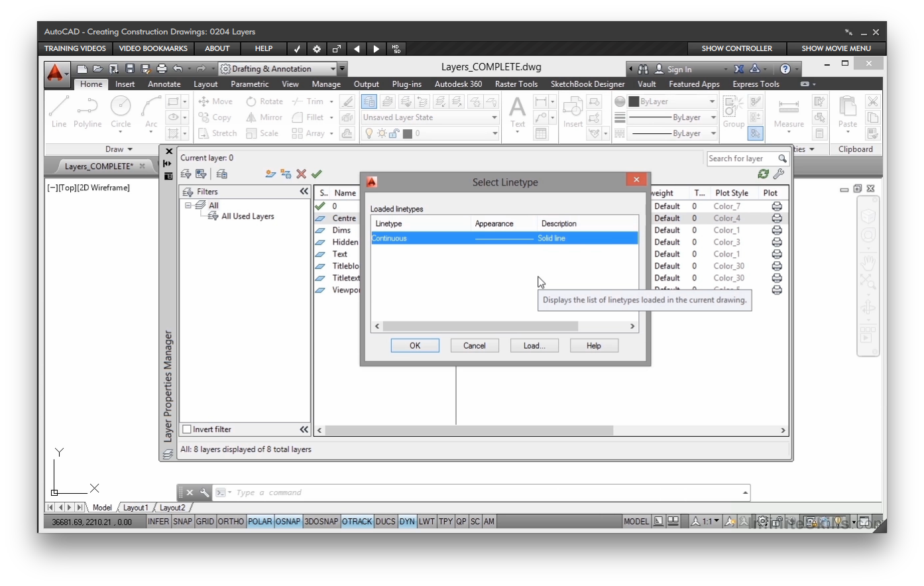Image resolution: width=924 pixels, height=586 pixels.
Task: Toggle GRID display in status bar
Action: pos(205,522)
